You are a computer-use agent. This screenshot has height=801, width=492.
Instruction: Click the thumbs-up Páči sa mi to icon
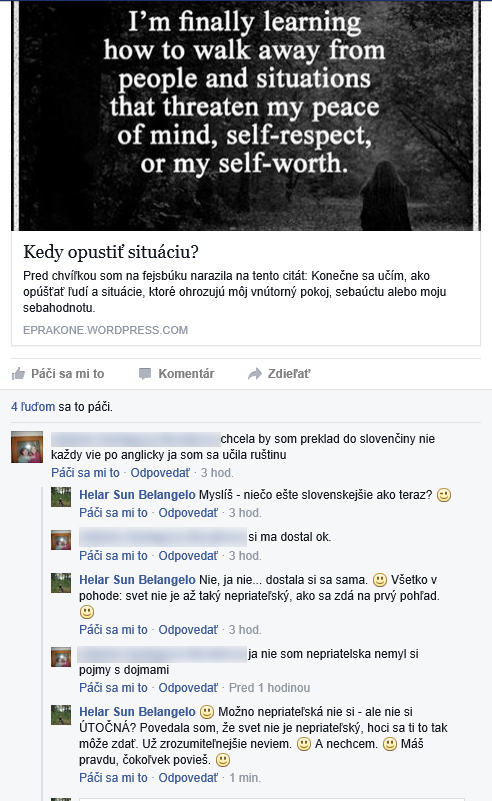(18, 374)
